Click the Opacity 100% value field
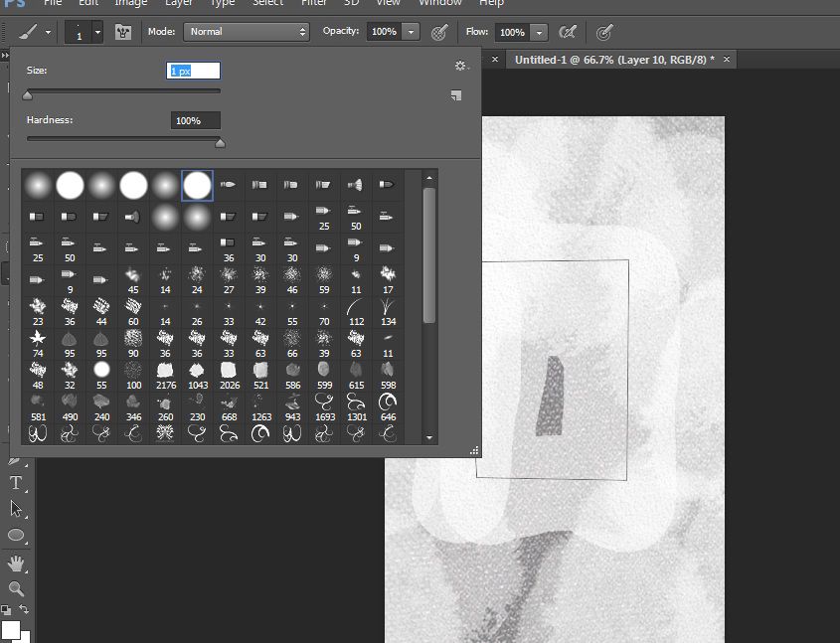The image size is (840, 643). [384, 32]
